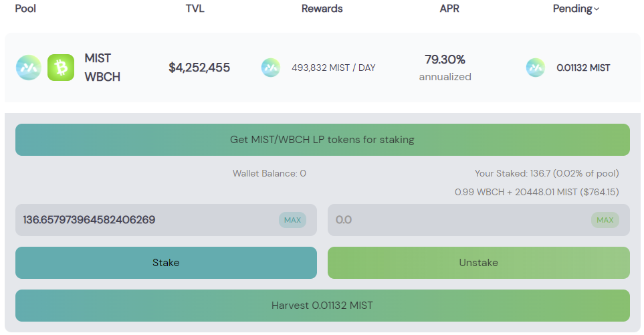Set max amount in unstake field

point(605,220)
